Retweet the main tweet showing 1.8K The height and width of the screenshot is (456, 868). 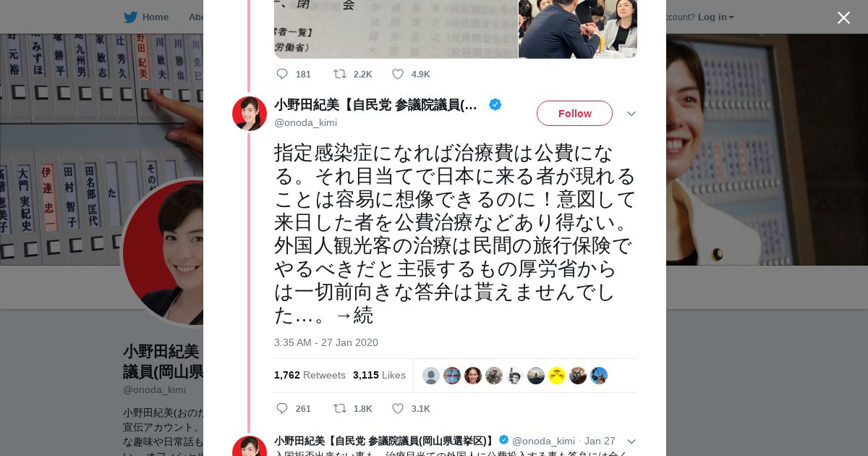[x=340, y=409]
